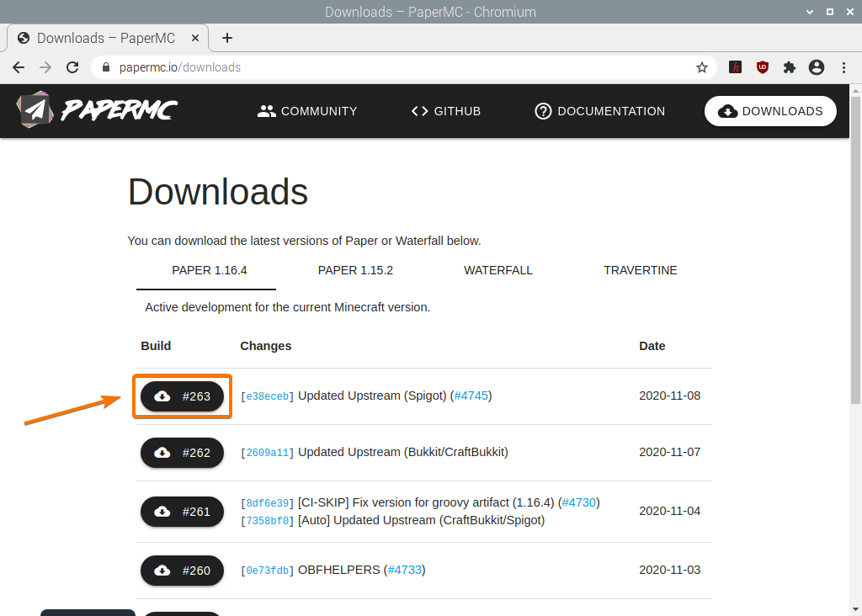Screen dimensions: 862x616
Task: Select the Paper 1.16.4 tab
Action: click(x=210, y=270)
